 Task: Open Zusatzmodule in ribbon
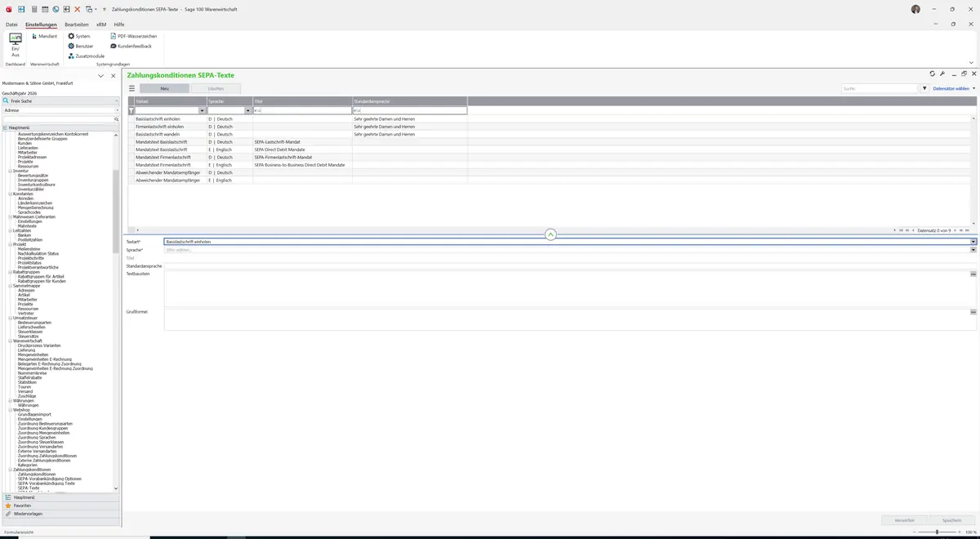pyautogui.click(x=86, y=56)
